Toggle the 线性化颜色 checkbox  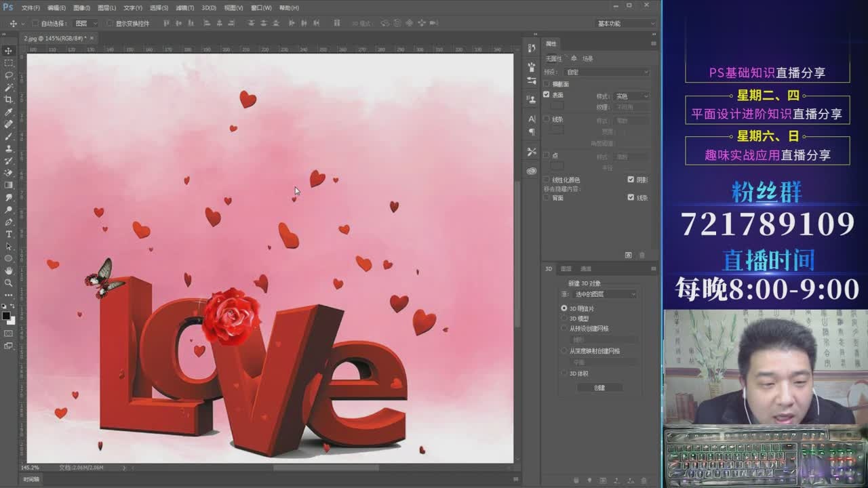tap(547, 180)
